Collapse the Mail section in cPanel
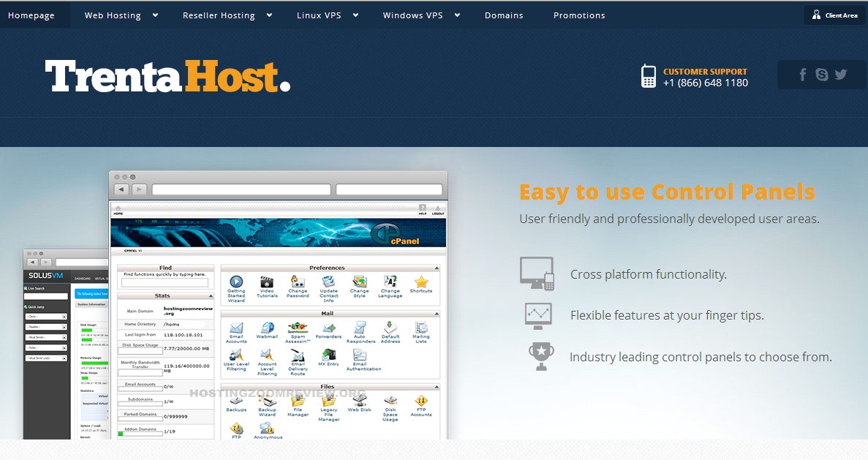 [x=437, y=314]
